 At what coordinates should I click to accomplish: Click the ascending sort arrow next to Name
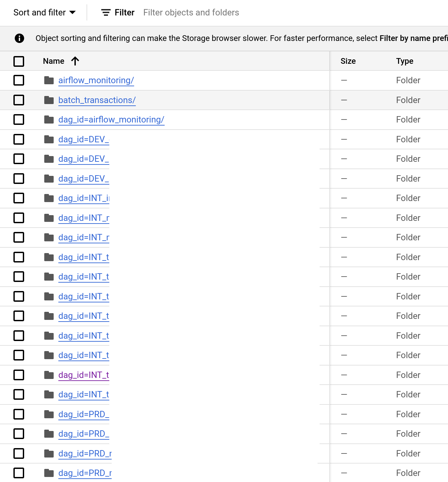coord(75,61)
